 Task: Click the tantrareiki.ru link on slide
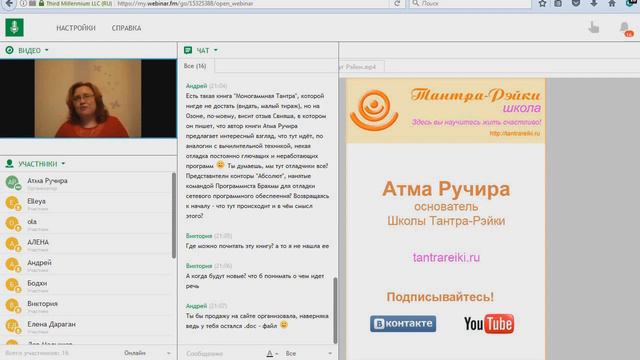(446, 258)
